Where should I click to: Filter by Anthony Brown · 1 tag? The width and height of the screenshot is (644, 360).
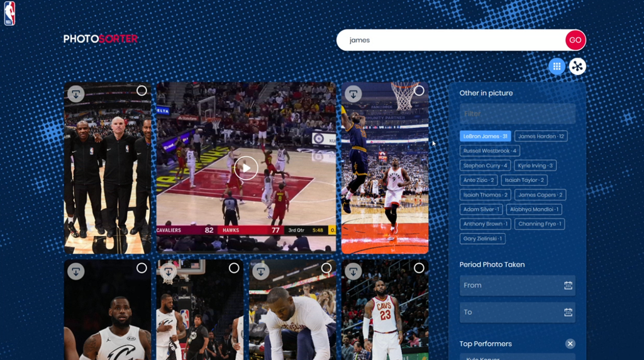(x=485, y=224)
